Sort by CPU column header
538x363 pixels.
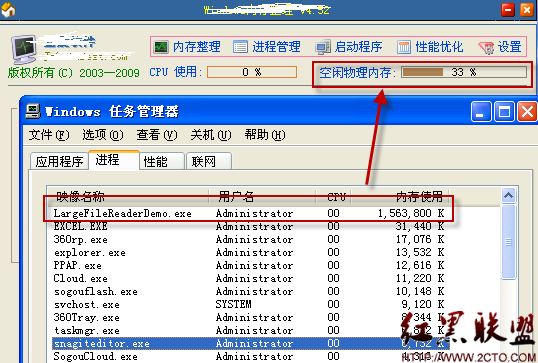[x=334, y=196]
